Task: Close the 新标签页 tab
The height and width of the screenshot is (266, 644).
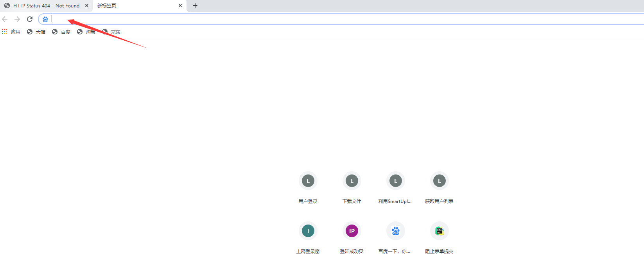Action: pyautogui.click(x=180, y=5)
